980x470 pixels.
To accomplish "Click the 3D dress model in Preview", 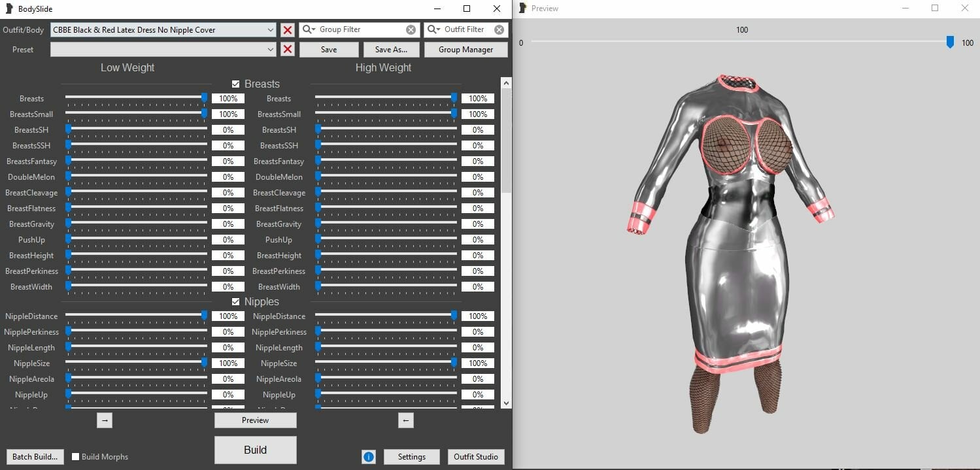I will click(732, 255).
